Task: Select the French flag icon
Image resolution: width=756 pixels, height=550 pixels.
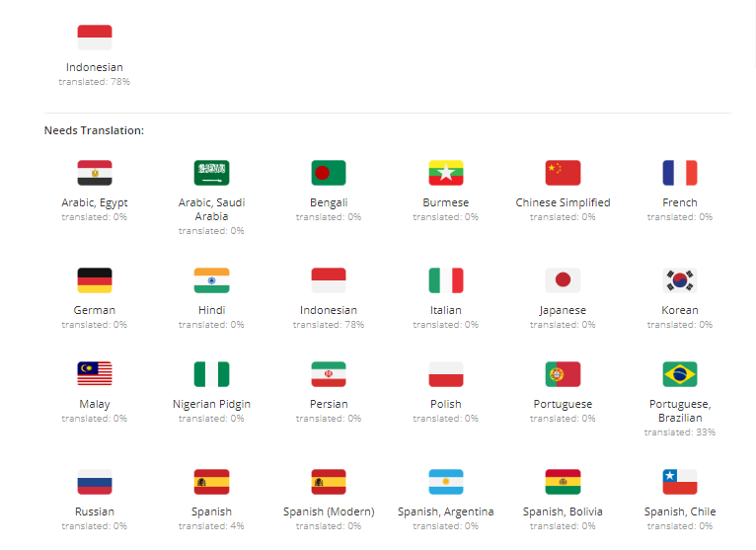Action: (680, 173)
